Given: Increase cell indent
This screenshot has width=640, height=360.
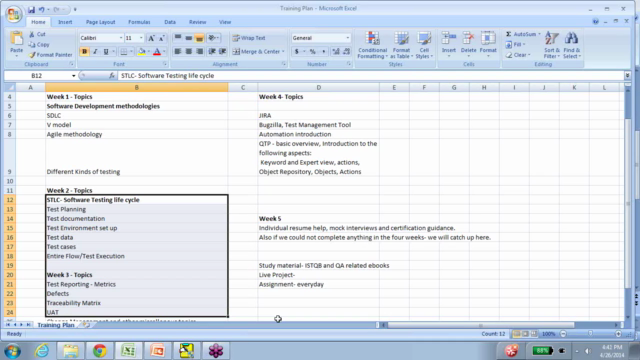Looking at the screenshot, I should pyautogui.click(x=222, y=51).
